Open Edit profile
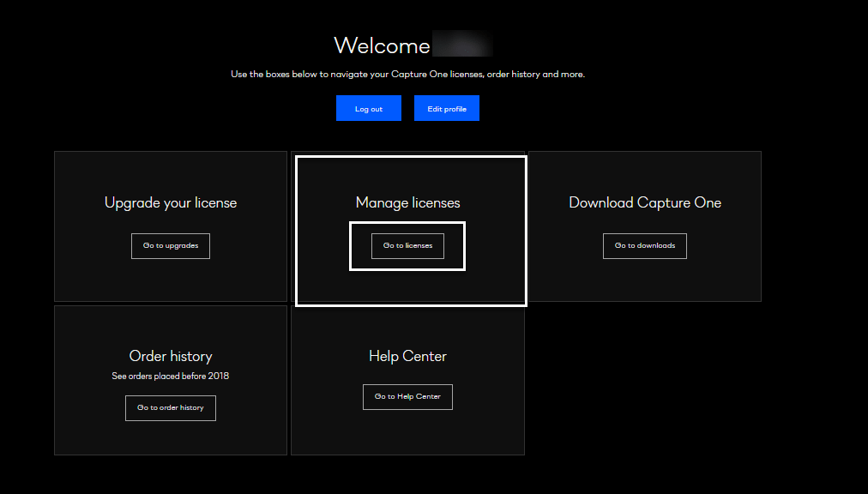Screen dimensions: 868x494 point(446,108)
